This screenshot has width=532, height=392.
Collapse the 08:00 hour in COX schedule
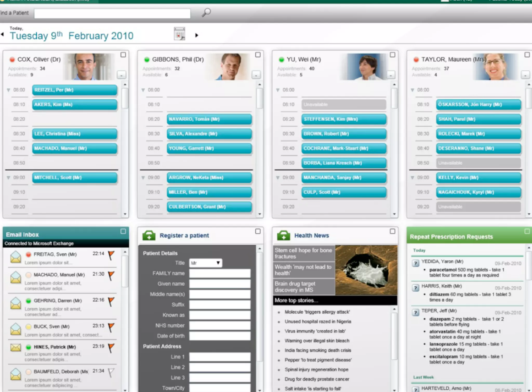coord(8,90)
